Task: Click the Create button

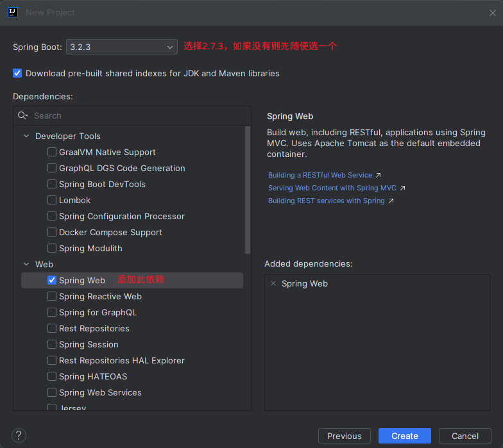Action: pos(404,436)
